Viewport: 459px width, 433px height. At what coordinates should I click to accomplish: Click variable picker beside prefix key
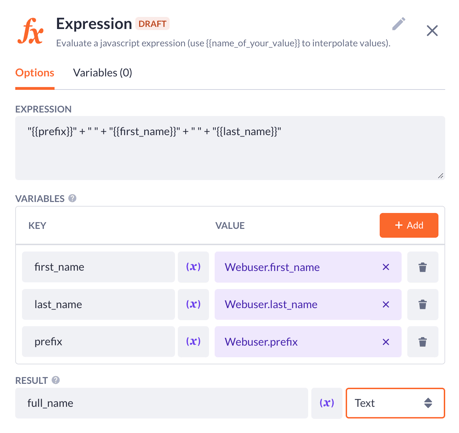tap(193, 342)
